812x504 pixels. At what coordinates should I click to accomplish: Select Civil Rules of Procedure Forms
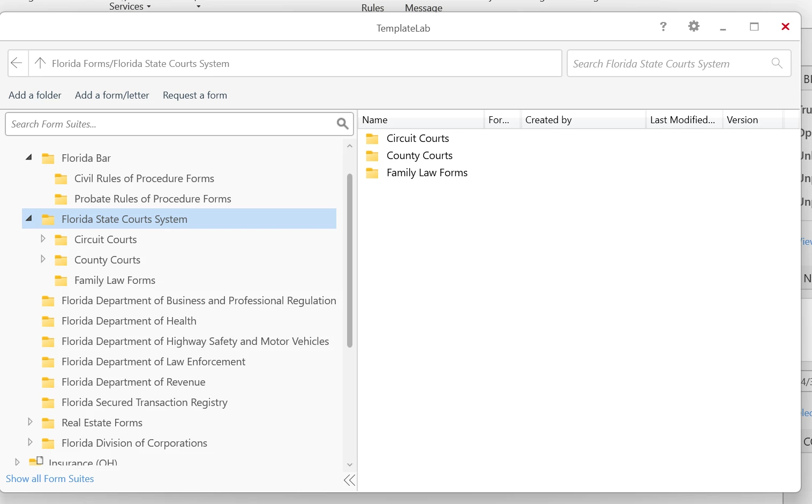pos(144,178)
